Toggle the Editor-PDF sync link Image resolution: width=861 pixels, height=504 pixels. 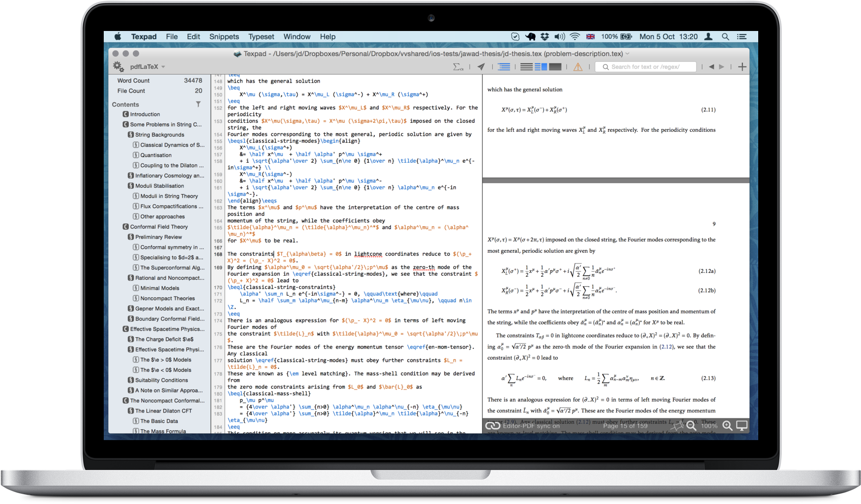pos(493,426)
